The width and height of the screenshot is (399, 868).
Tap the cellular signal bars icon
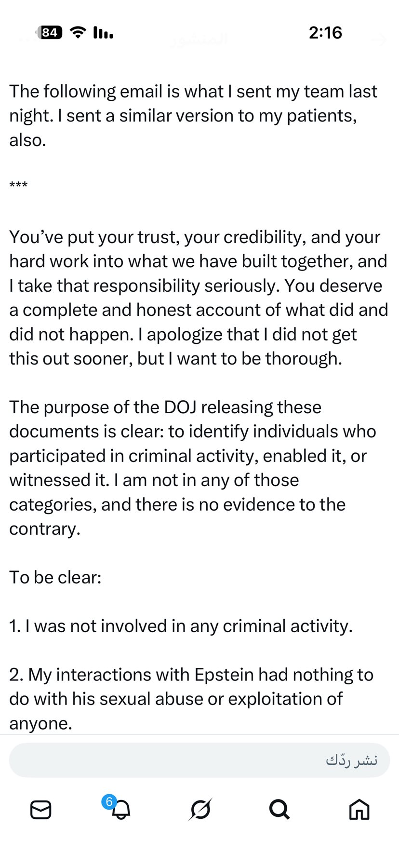(x=103, y=33)
